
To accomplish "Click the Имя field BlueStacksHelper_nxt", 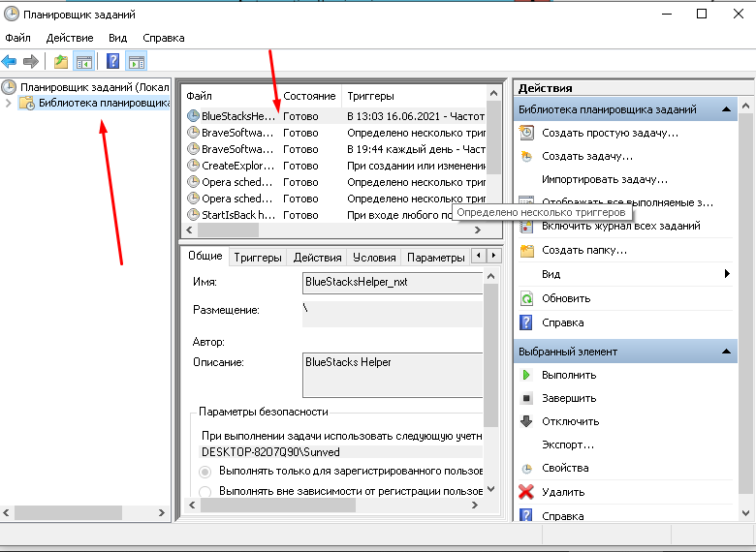I will [x=393, y=282].
